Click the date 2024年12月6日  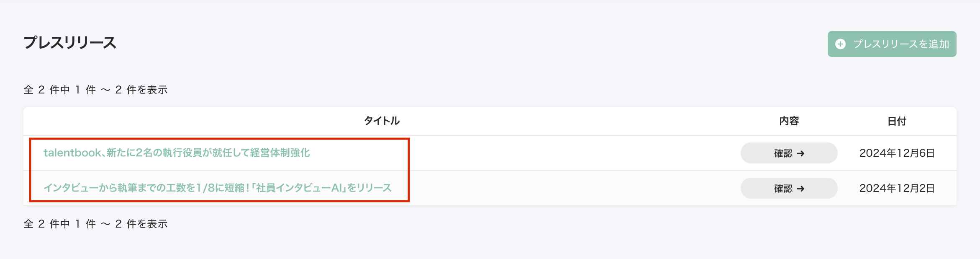coord(897,153)
